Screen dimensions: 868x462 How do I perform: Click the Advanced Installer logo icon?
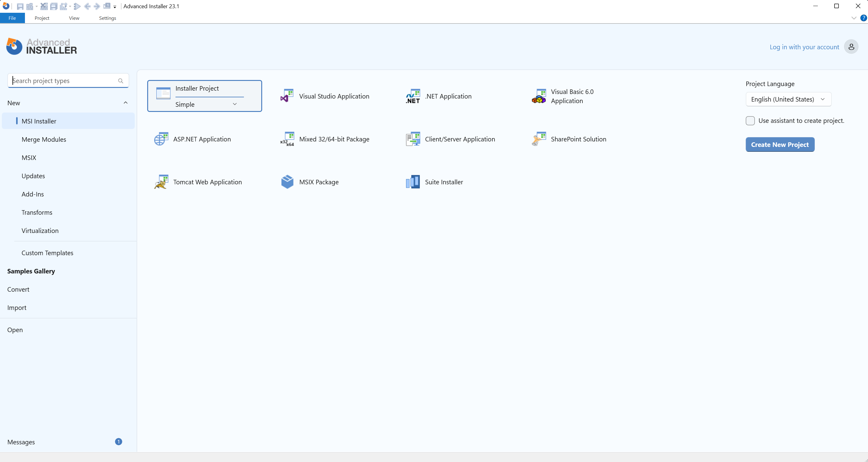[13, 46]
